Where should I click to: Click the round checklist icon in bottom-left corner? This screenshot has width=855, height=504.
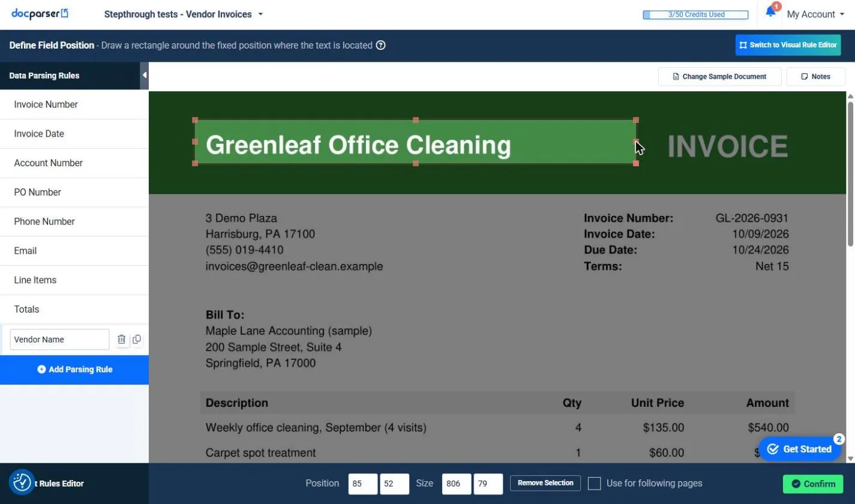(22, 482)
